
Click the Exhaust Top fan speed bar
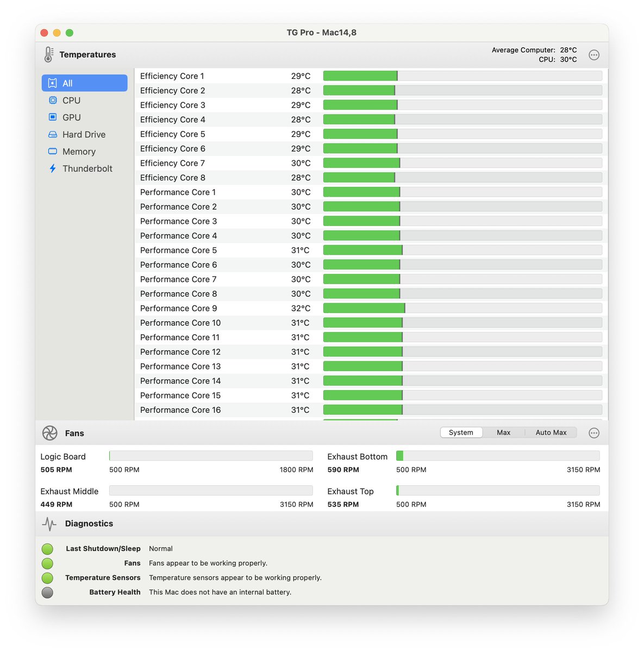tap(498, 491)
